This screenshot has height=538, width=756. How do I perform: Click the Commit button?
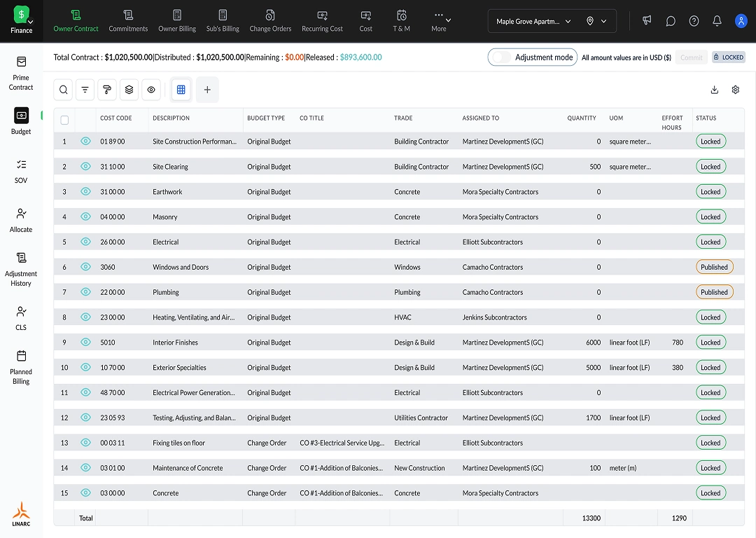point(692,57)
